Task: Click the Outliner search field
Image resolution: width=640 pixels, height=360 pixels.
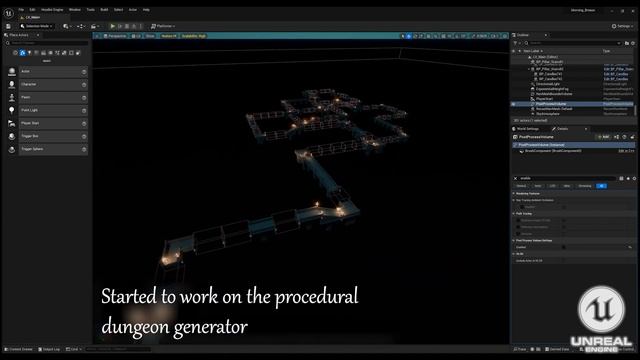Action: (x=573, y=43)
